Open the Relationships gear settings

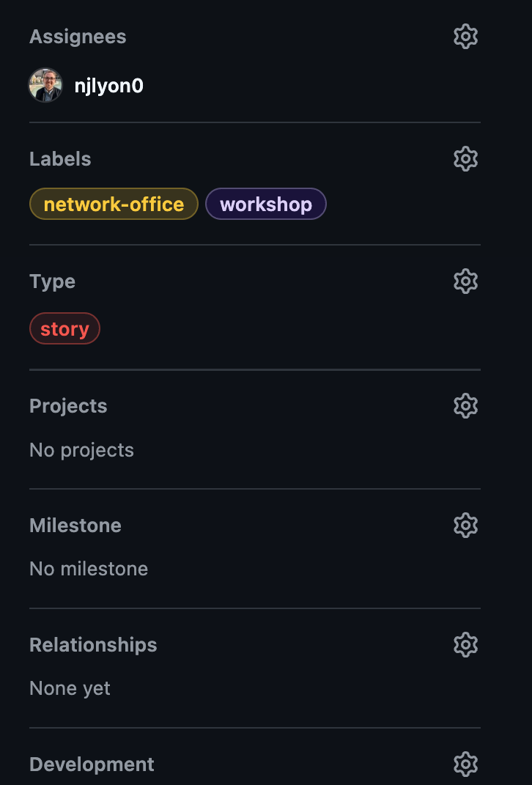click(465, 644)
